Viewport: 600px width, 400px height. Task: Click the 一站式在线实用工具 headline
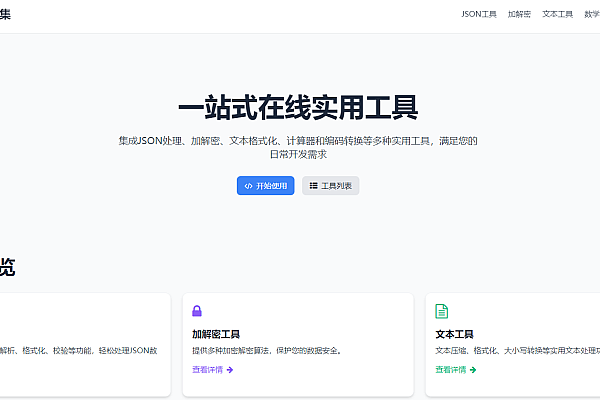[298, 108]
